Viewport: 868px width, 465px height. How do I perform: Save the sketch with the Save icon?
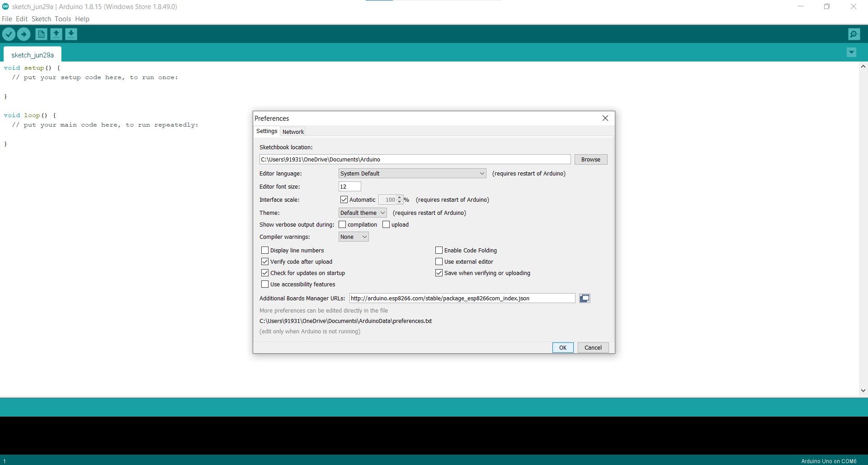pos(71,34)
